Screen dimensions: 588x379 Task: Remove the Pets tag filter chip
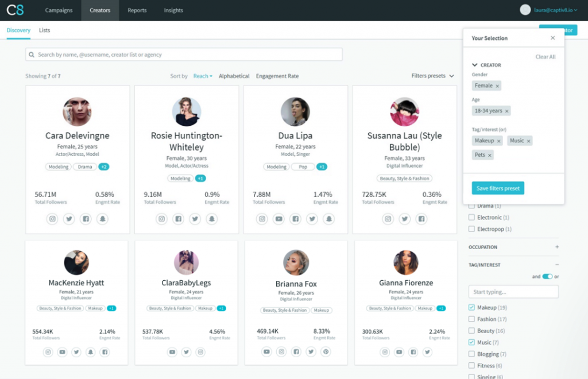pyautogui.click(x=489, y=155)
